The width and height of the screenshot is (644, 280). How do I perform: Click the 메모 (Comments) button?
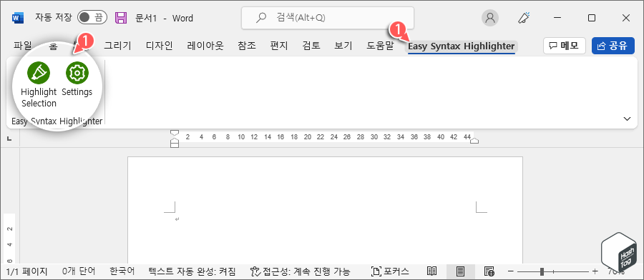pyautogui.click(x=564, y=46)
